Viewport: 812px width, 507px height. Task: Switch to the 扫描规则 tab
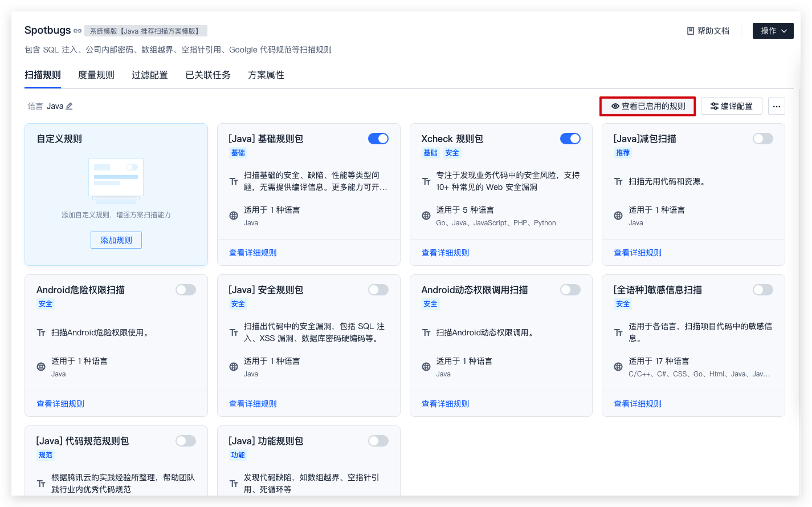(43, 75)
